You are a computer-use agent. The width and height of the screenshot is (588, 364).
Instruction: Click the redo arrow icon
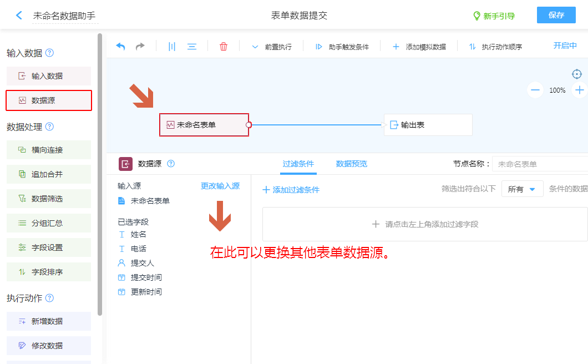coord(140,47)
